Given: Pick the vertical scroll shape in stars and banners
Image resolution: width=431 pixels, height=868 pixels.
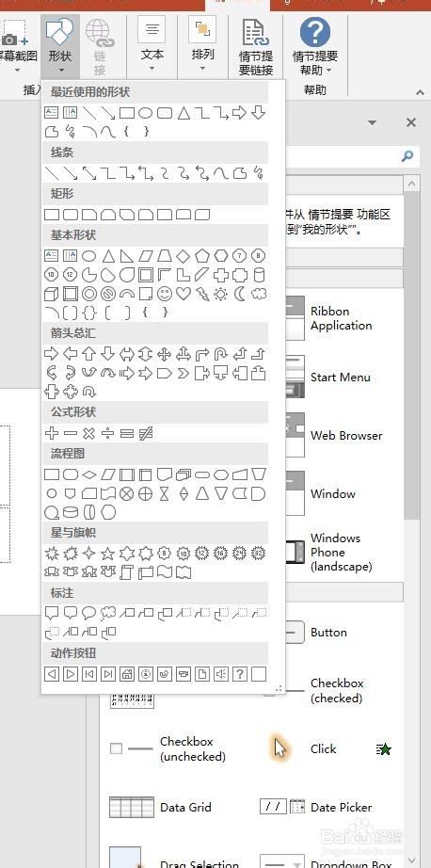Looking at the screenshot, I should 127,571.
